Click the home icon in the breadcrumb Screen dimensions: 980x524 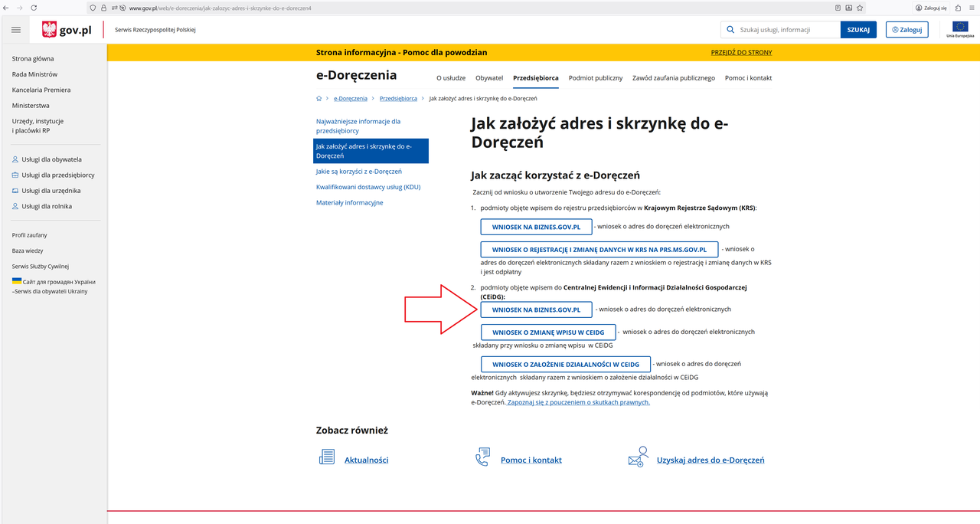[319, 99]
